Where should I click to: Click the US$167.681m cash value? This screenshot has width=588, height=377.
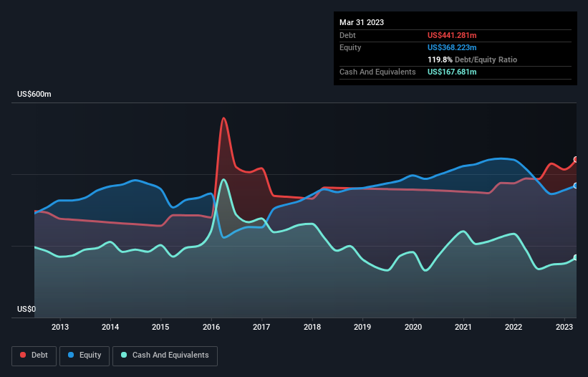point(452,72)
